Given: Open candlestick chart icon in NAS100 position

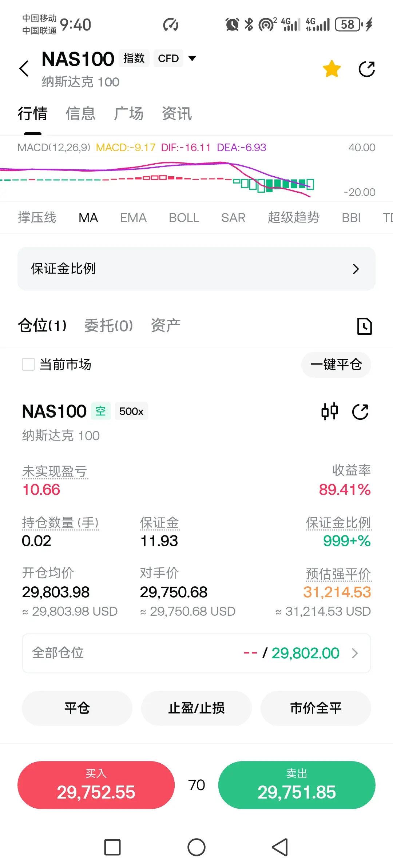Looking at the screenshot, I should pos(330,412).
